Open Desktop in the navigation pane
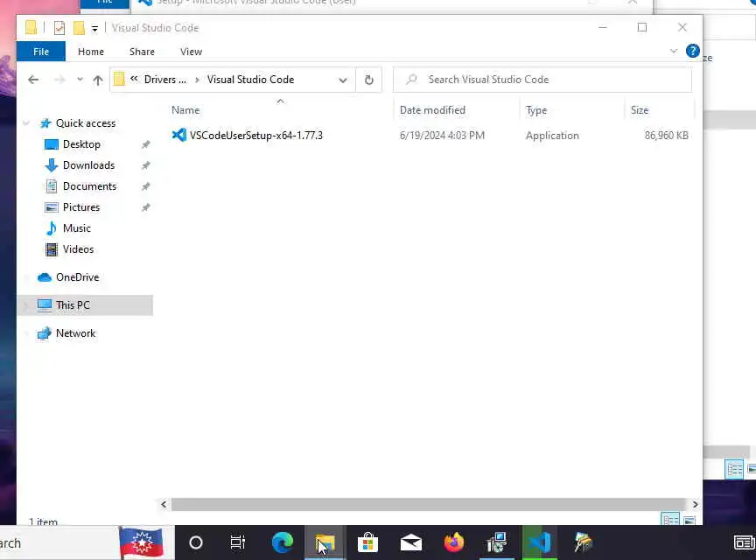 click(x=81, y=144)
